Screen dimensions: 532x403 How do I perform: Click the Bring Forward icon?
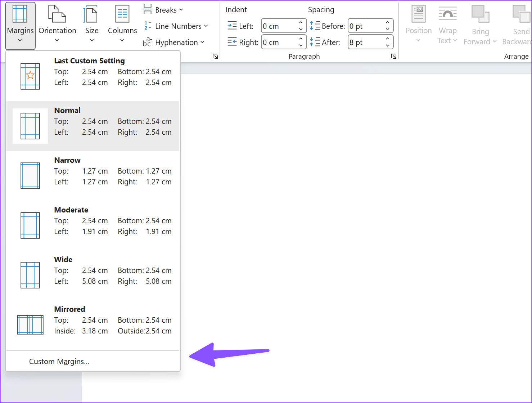pos(480,13)
